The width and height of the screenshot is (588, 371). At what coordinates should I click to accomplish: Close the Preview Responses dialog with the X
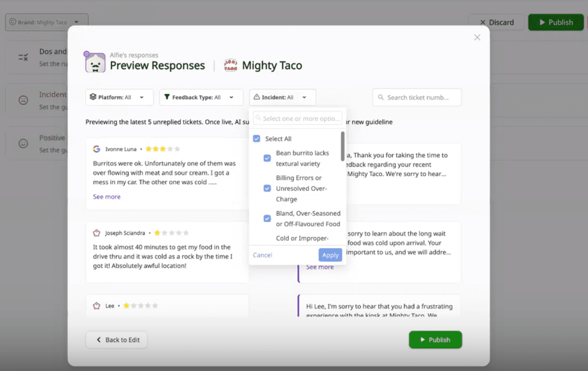pyautogui.click(x=477, y=37)
